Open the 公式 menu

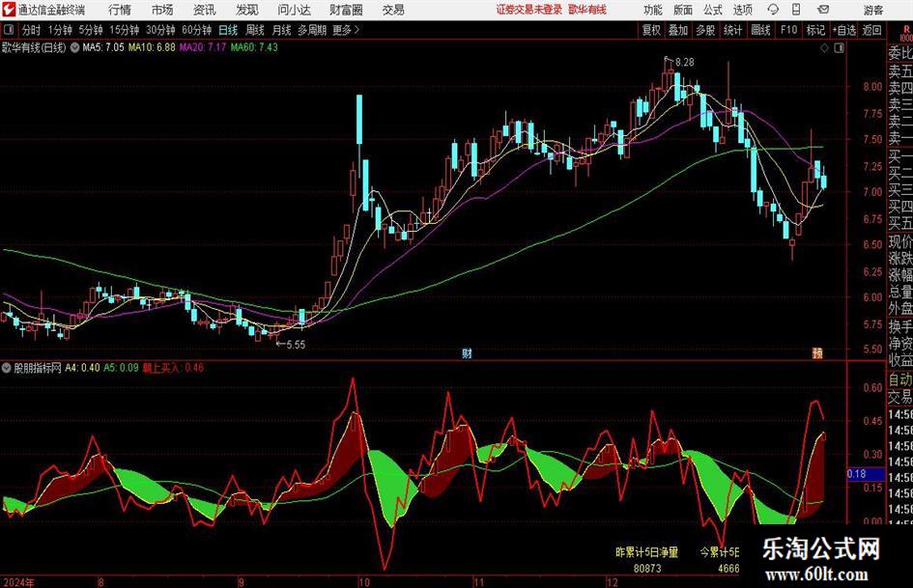coord(712,10)
